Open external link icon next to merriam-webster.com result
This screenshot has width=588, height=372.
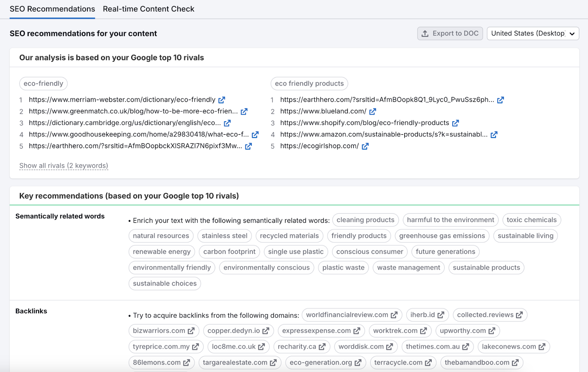click(x=221, y=99)
